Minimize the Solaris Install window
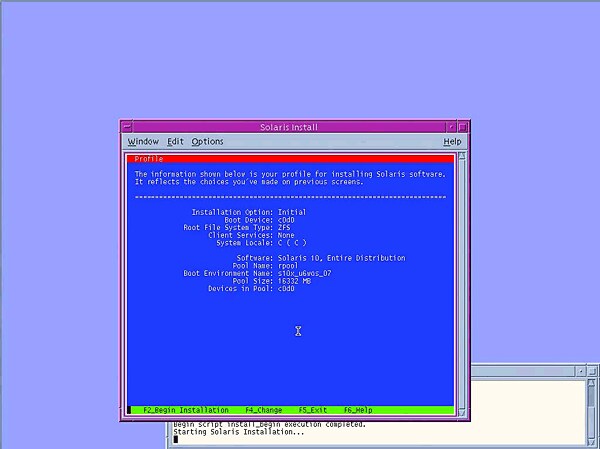The width and height of the screenshot is (600, 449). coord(451,127)
